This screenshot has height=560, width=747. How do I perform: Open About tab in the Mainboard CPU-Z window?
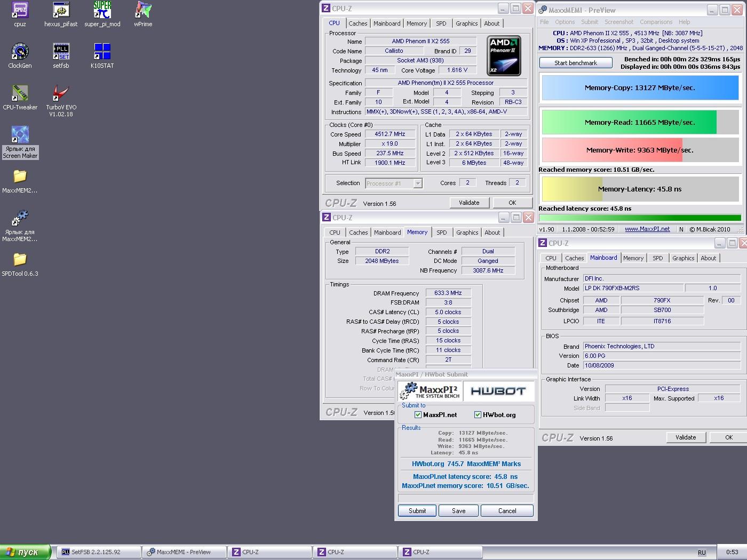(x=709, y=258)
